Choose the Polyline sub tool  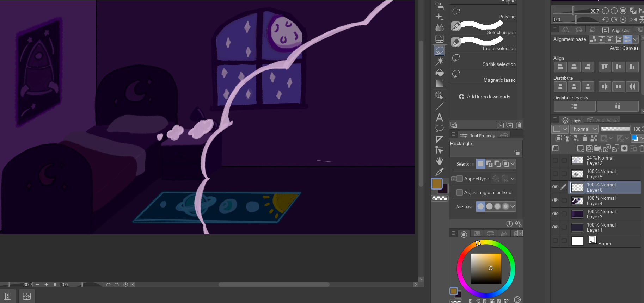484,12
